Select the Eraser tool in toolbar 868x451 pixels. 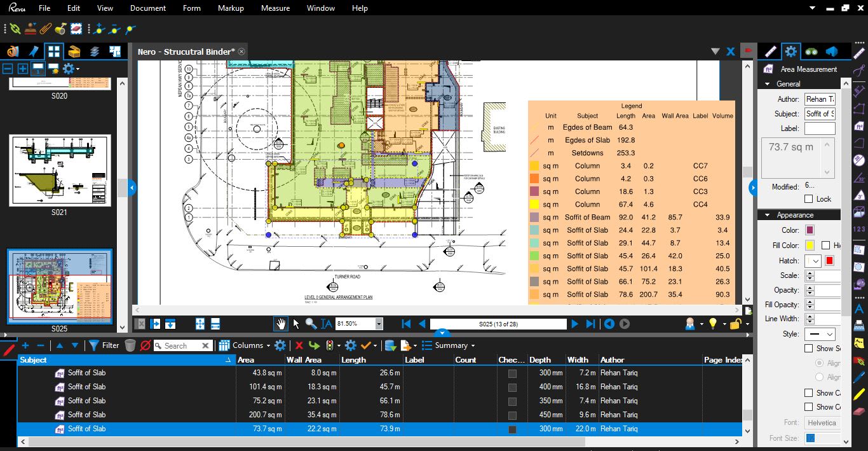pyautogui.click(x=860, y=412)
